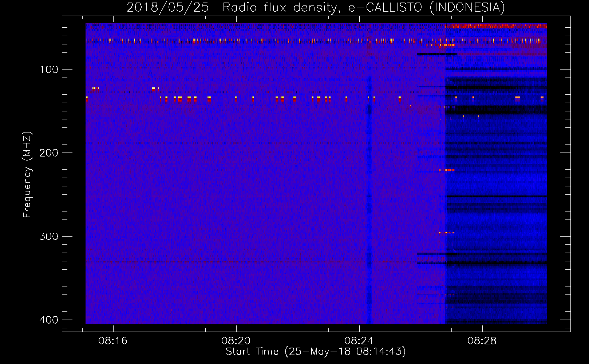Screen dimensions: 589x364
Task: Click the 'Frequency (MHZ)' axis label
Action: pyautogui.click(x=27, y=175)
